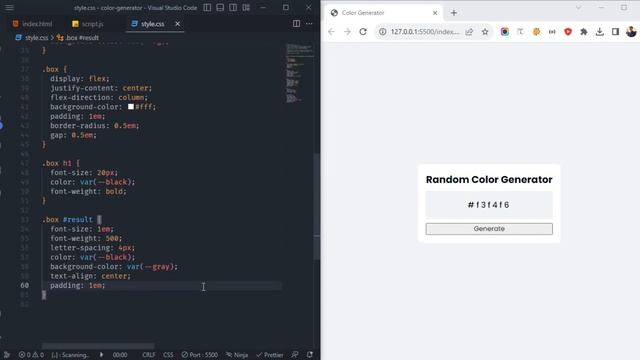Click Port : 5500 Live Server status
The height and width of the screenshot is (360, 640).
200,355
